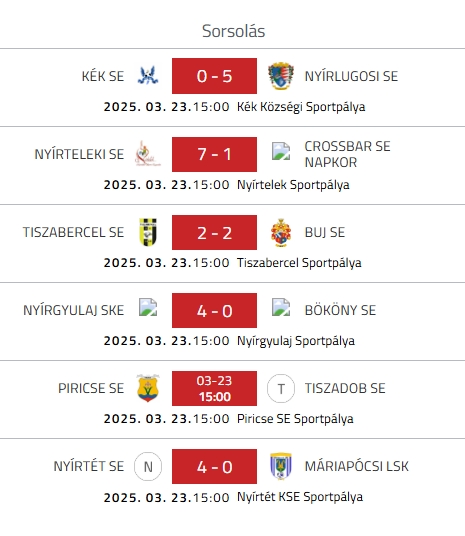Open the Nyírgyulaj SKE team link
The height and width of the screenshot is (536, 465).
click(x=74, y=310)
